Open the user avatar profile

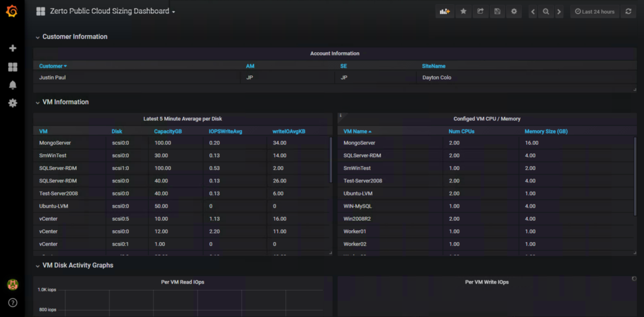pos(13,284)
